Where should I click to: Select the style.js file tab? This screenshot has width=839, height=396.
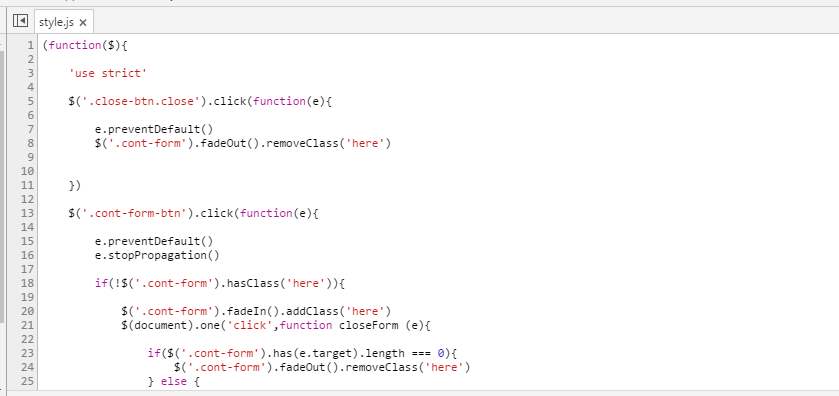coord(56,22)
